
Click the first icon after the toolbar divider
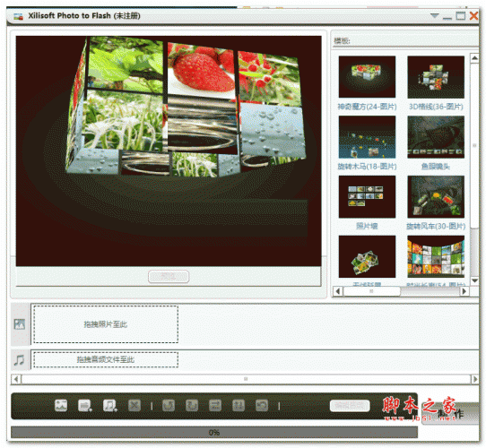169,405
